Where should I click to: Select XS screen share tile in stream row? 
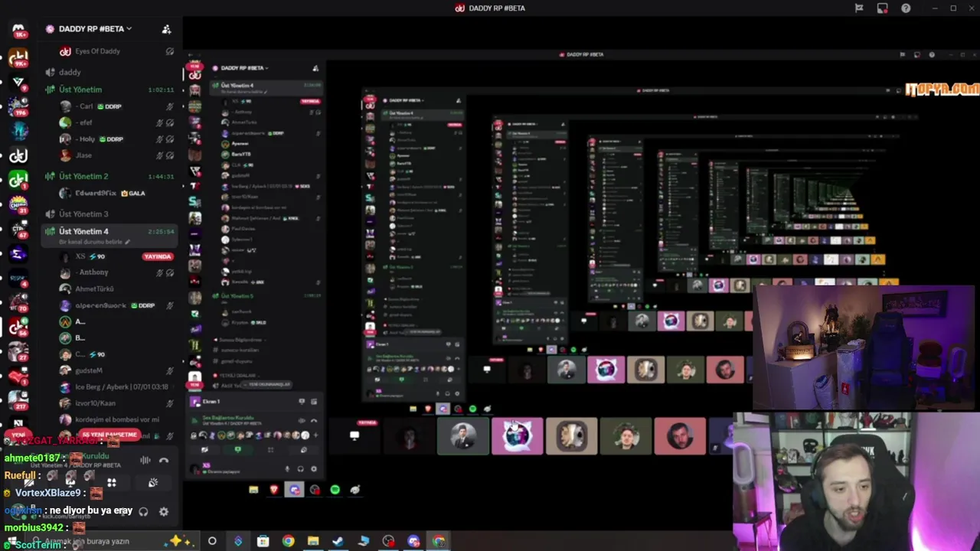tap(354, 436)
